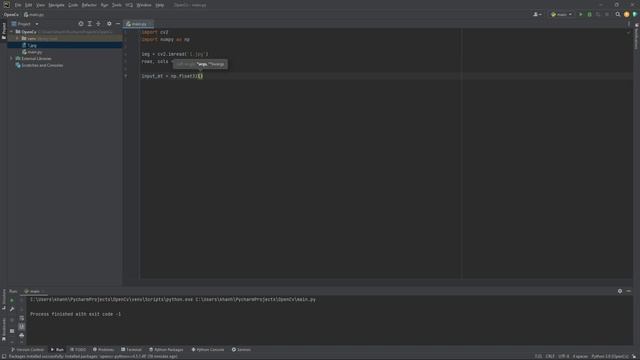Open the TODO tool window
Screen dimensions: 640x360
pos(78,349)
